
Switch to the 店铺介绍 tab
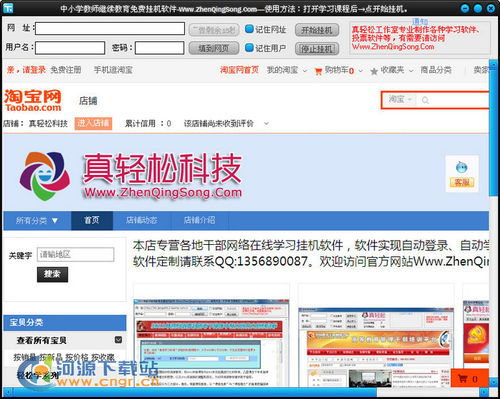199,220
